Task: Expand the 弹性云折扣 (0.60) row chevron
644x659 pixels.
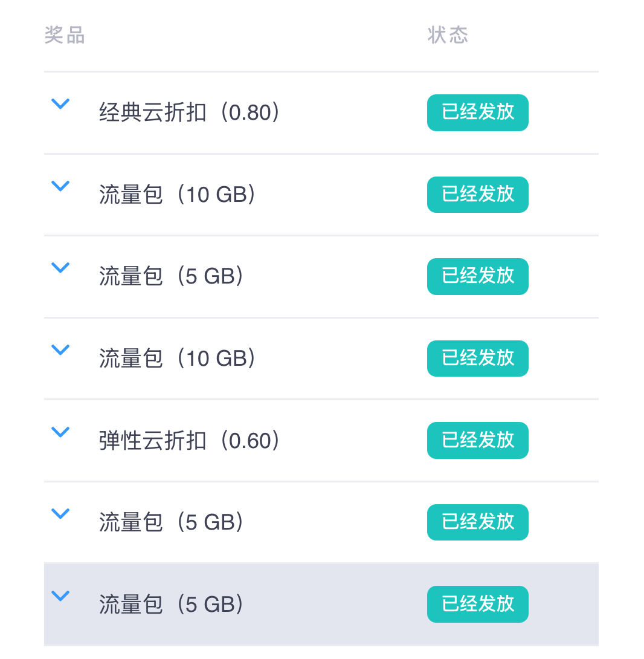Action: tap(60, 432)
